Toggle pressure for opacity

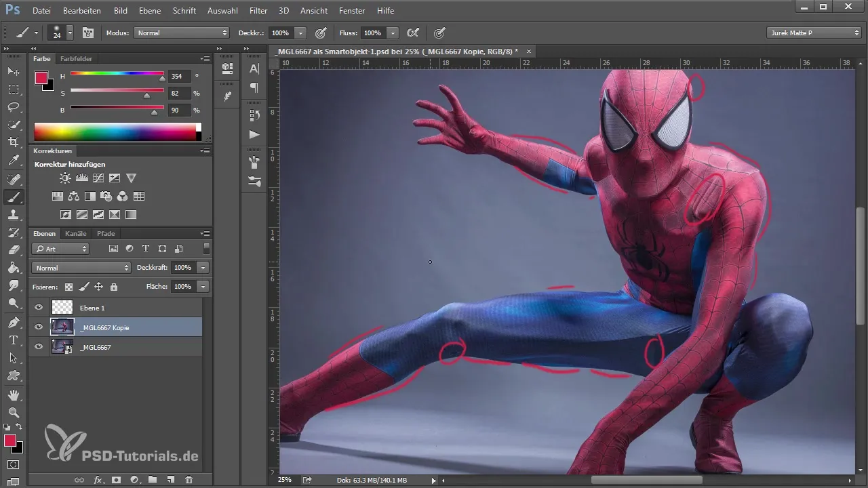(321, 33)
